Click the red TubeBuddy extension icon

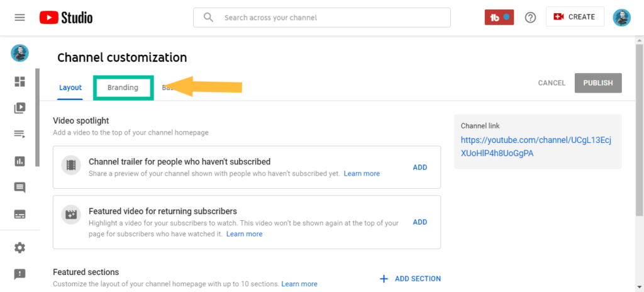[x=499, y=17]
